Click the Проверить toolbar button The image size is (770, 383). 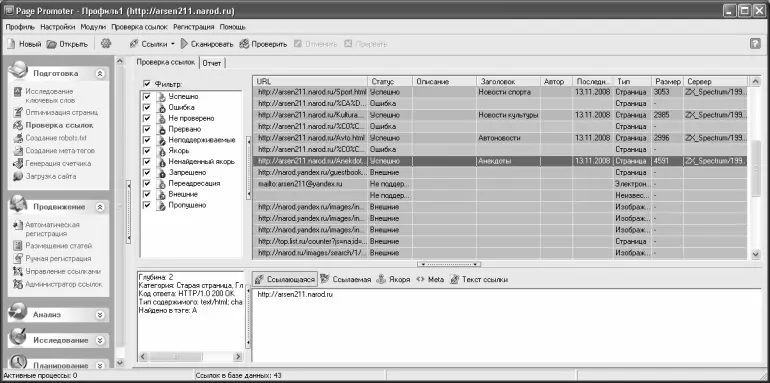point(263,44)
